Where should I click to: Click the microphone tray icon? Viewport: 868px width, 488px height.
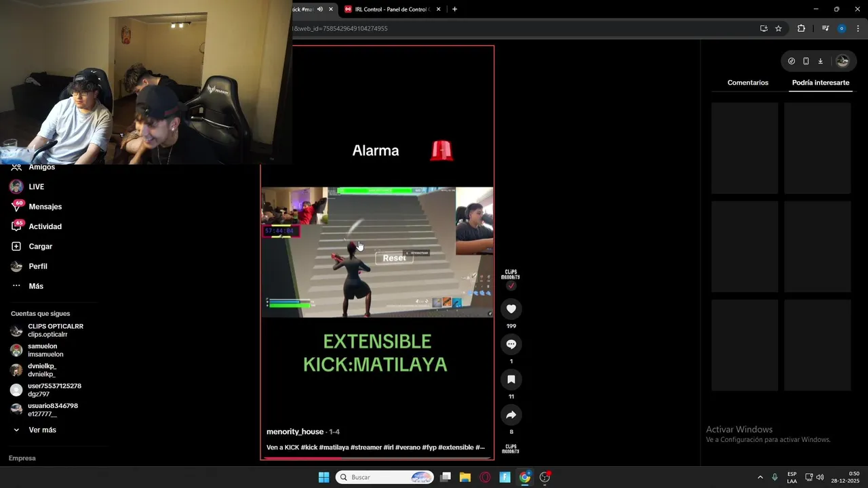(x=774, y=477)
